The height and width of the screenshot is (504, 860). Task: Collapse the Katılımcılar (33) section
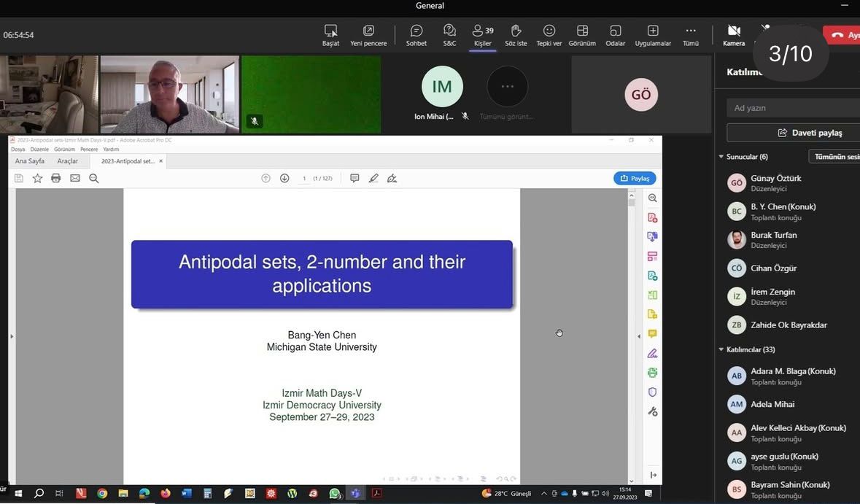tap(721, 349)
